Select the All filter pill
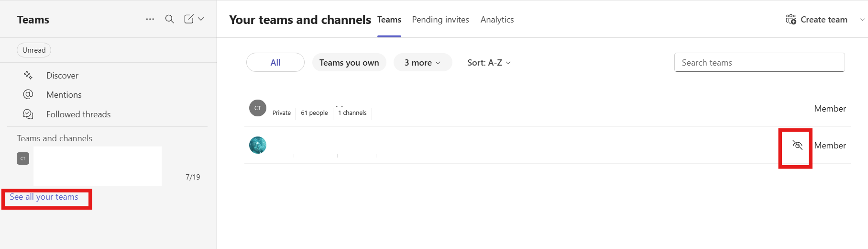This screenshot has height=249, width=868. [275, 62]
